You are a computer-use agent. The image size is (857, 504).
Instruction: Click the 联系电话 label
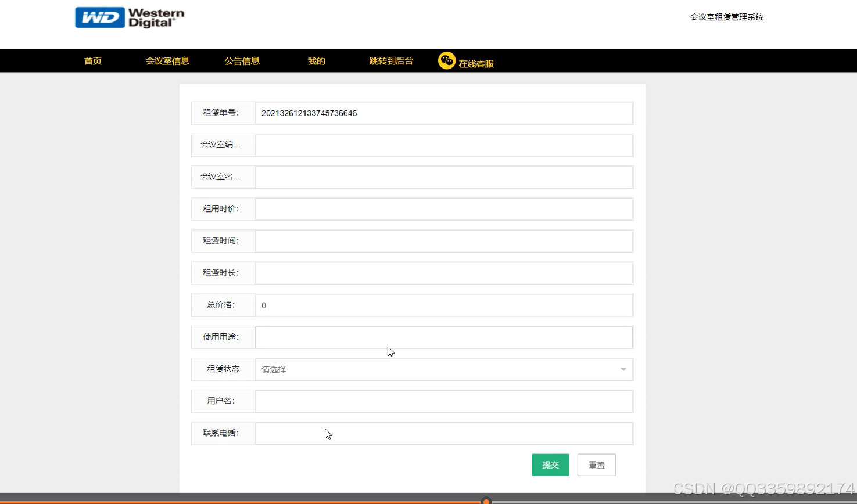click(221, 433)
